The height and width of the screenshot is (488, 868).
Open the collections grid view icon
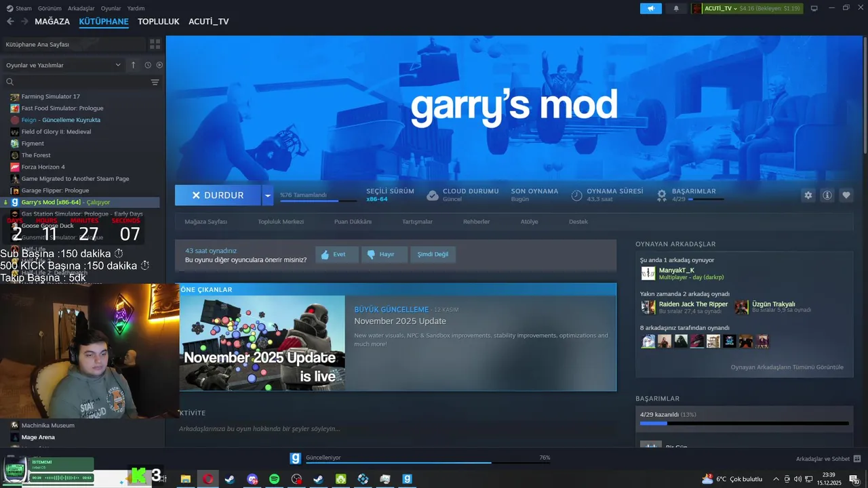click(x=155, y=44)
